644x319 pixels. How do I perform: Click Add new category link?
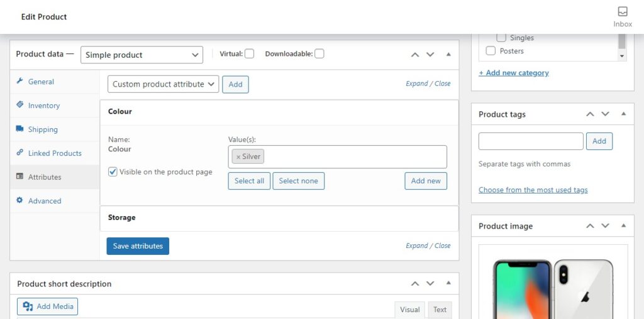pos(514,73)
